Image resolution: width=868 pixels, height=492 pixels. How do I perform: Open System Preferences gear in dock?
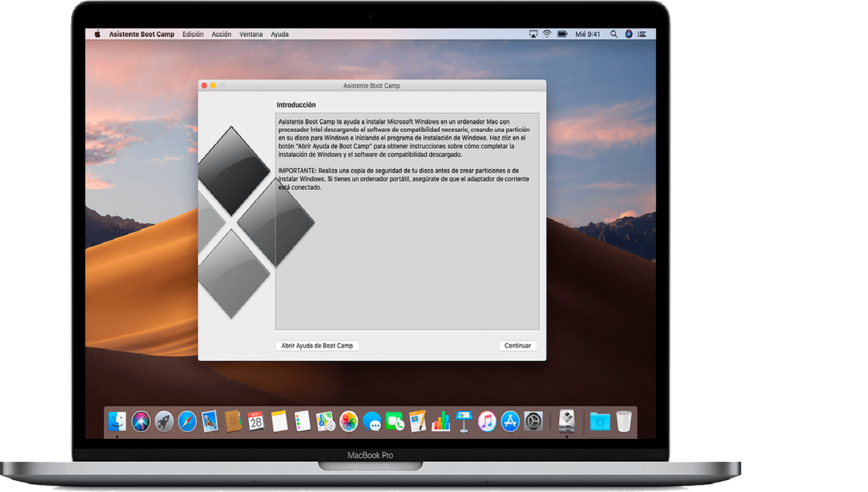pyautogui.click(x=533, y=421)
